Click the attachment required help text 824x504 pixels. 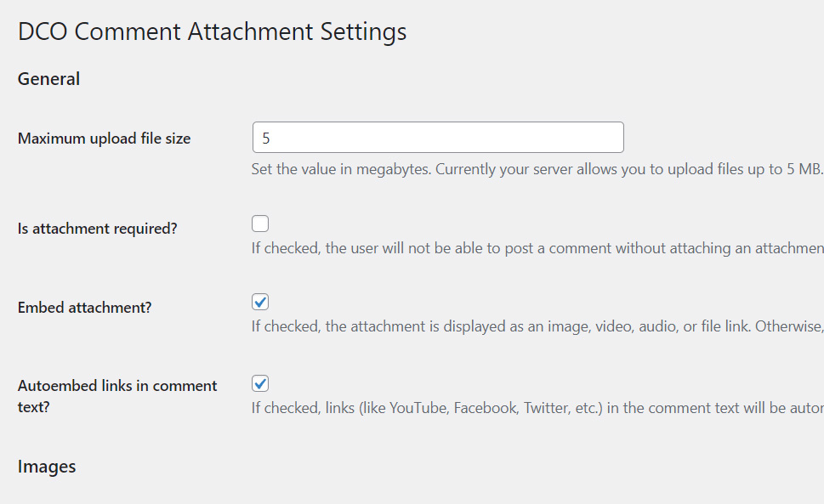point(536,249)
